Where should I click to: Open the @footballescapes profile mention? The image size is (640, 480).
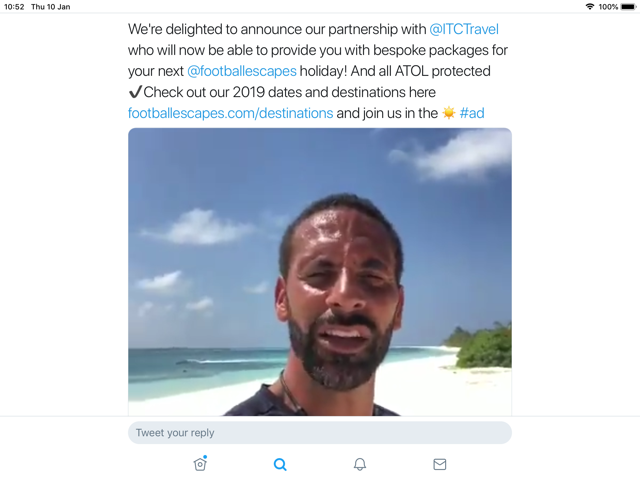click(241, 71)
